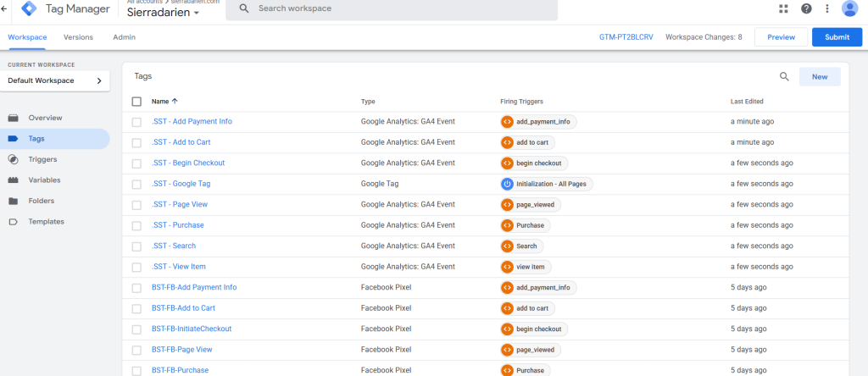Open the .SST - Google Tag tag
This screenshot has width=868, height=376.
(181, 184)
